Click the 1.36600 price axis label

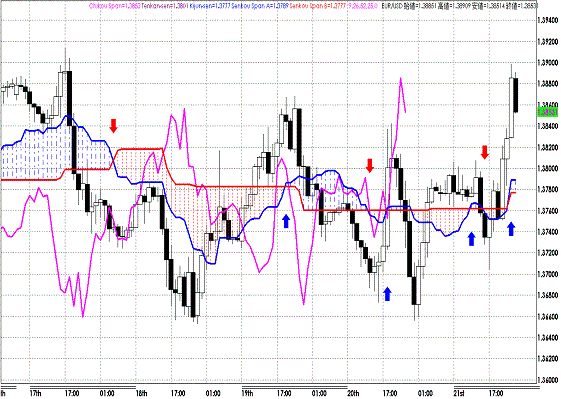click(548, 316)
